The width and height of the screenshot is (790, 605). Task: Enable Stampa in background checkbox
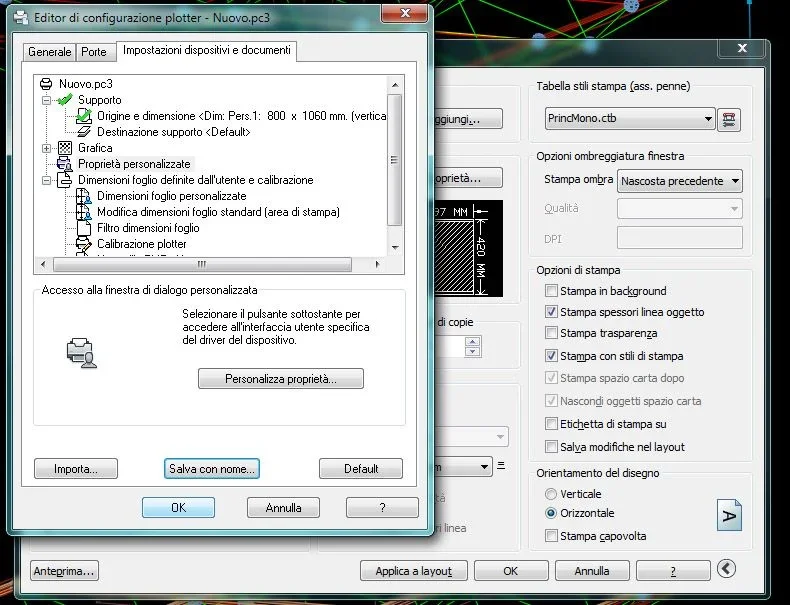click(551, 291)
